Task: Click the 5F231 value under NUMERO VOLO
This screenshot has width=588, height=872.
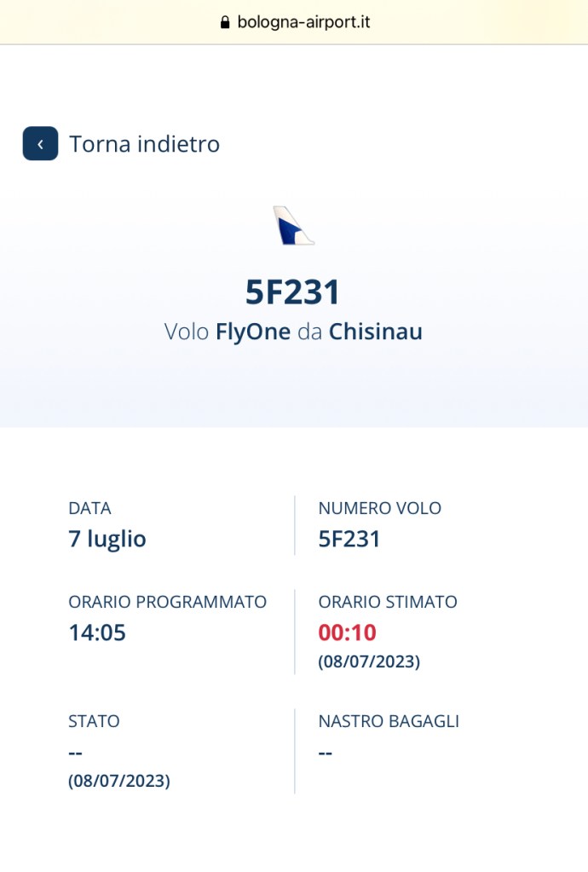Action: pyautogui.click(x=349, y=539)
